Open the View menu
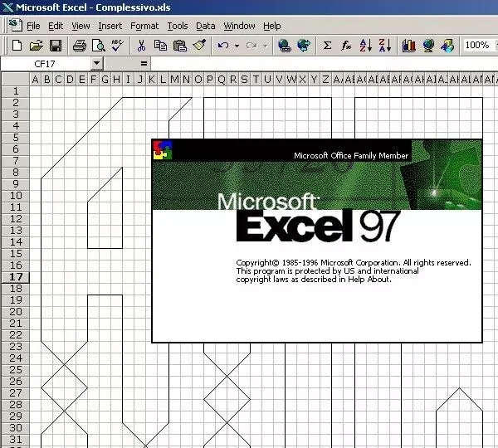Viewport: 498px width, 448px height. click(x=81, y=26)
